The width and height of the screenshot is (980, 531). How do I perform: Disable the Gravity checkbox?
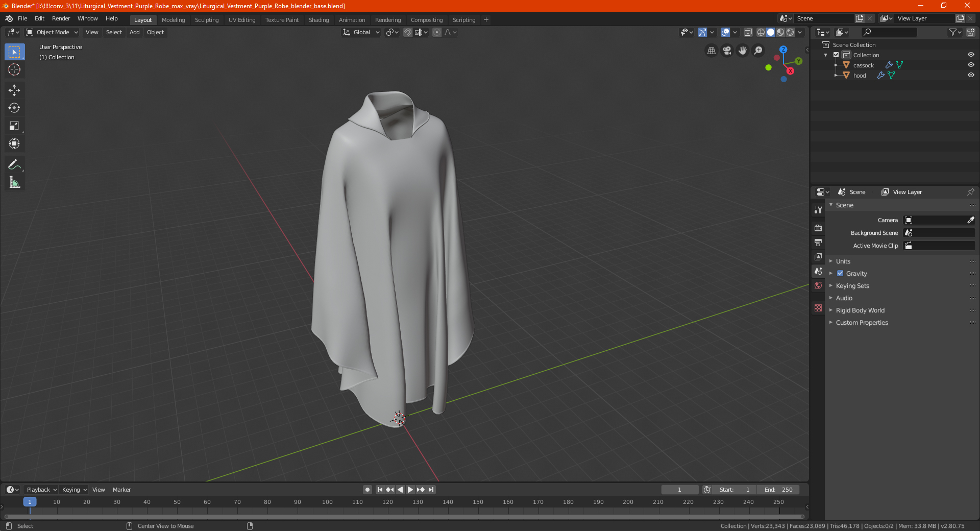click(840, 273)
